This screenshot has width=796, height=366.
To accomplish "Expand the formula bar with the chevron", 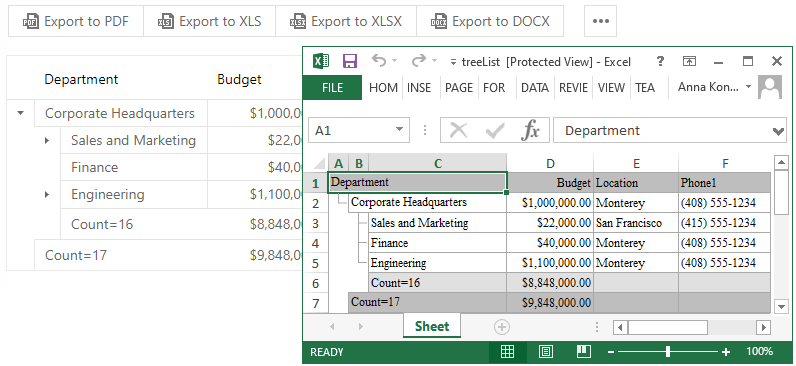I will [779, 131].
